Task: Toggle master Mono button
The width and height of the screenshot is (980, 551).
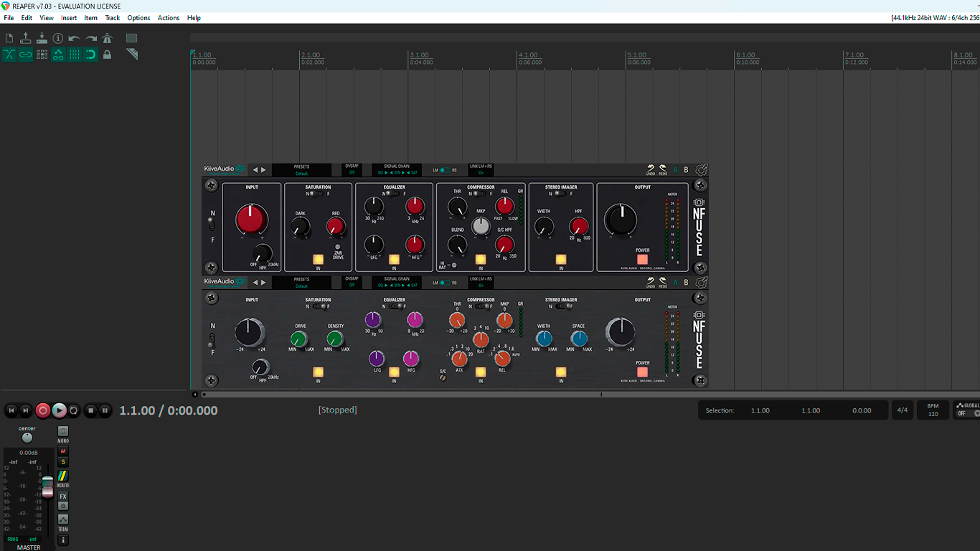Action: [63, 432]
